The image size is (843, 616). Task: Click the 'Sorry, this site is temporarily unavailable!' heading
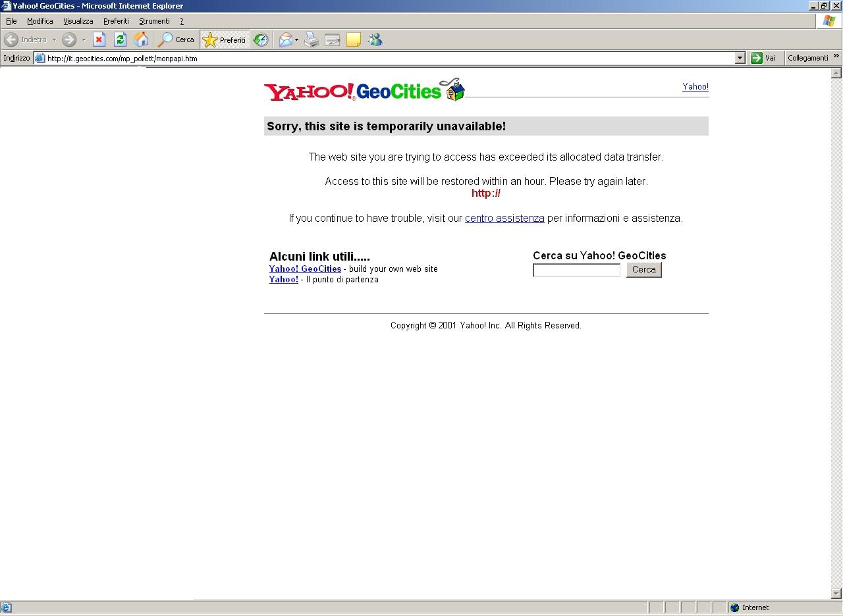point(386,126)
